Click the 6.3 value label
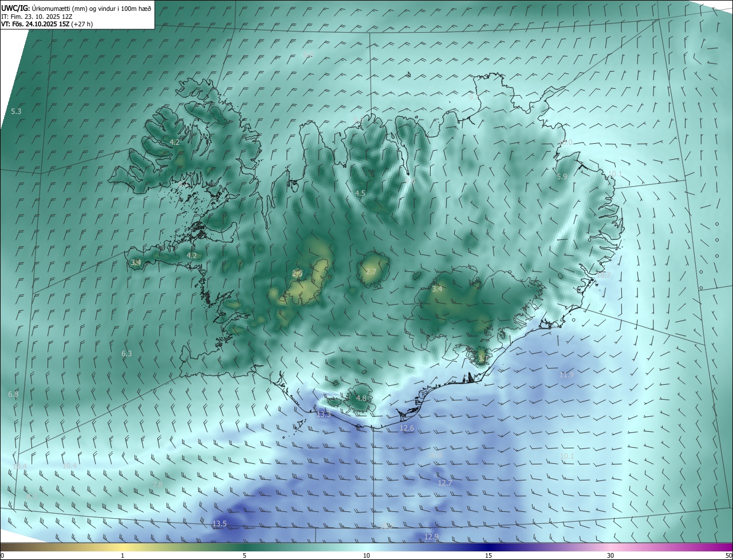This screenshot has width=733, height=560. [127, 354]
